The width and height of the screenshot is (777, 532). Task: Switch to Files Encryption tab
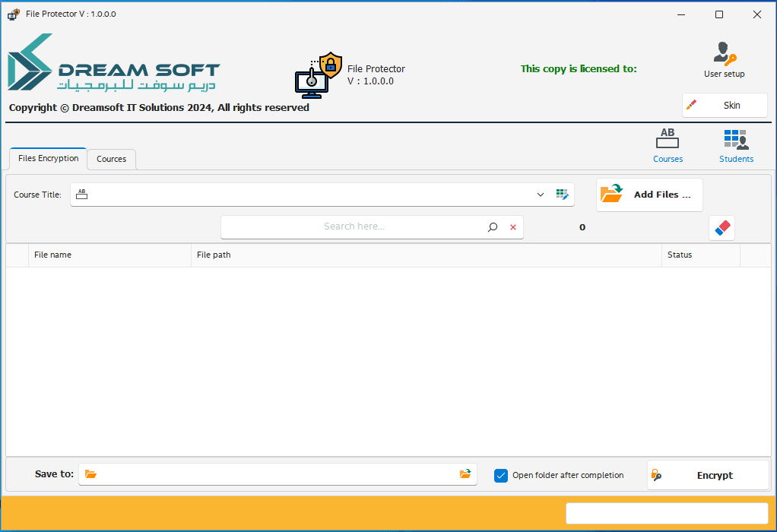pos(48,159)
